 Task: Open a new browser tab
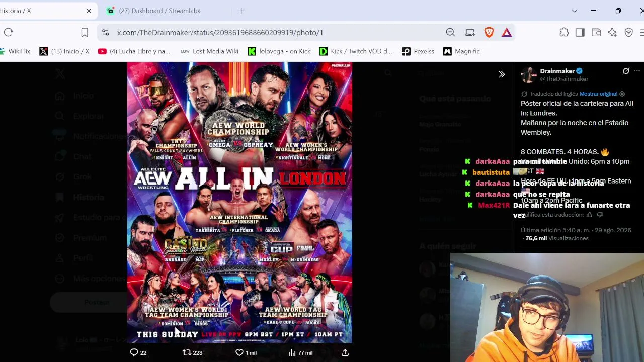point(241,11)
